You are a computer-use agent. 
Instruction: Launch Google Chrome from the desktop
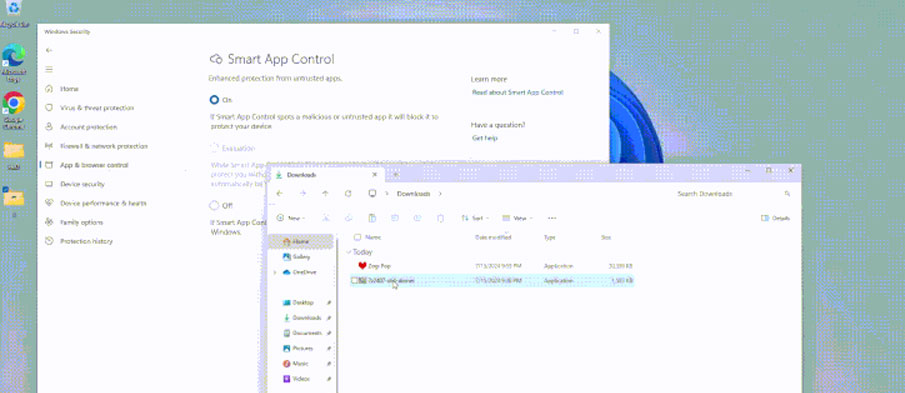click(x=14, y=110)
